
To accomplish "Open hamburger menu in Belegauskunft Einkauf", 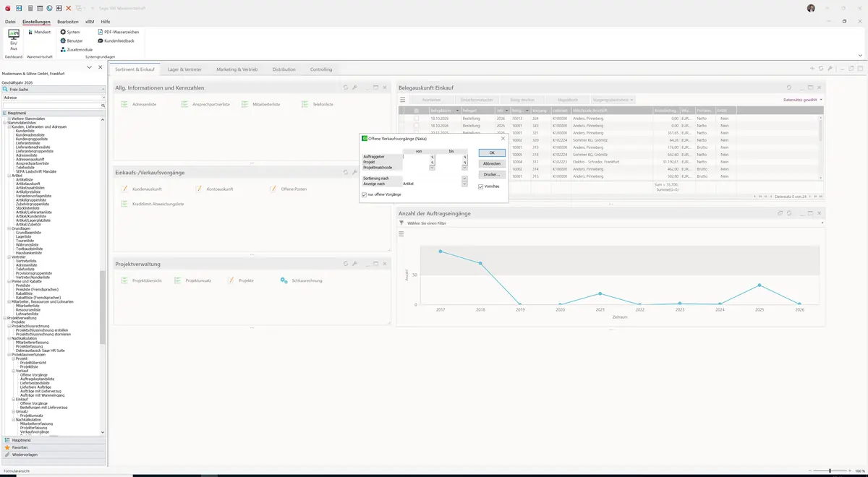I will pos(403,100).
